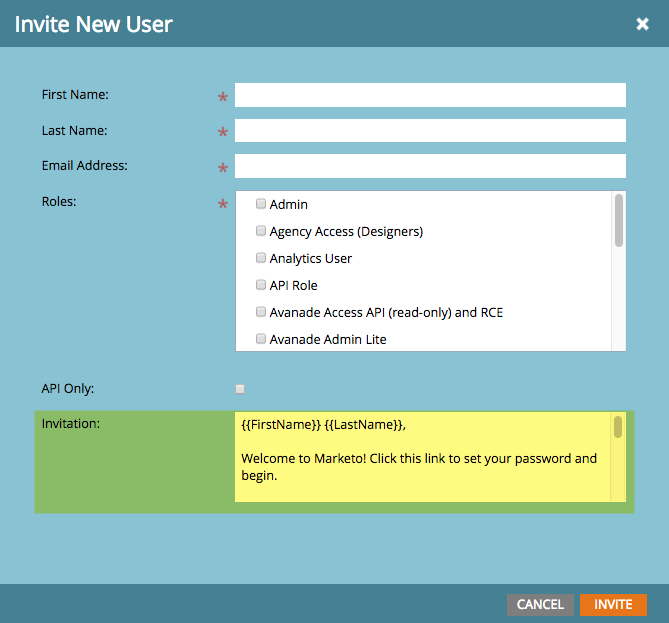Click the Email Address input field
This screenshot has width=669, height=623.
tap(430, 166)
